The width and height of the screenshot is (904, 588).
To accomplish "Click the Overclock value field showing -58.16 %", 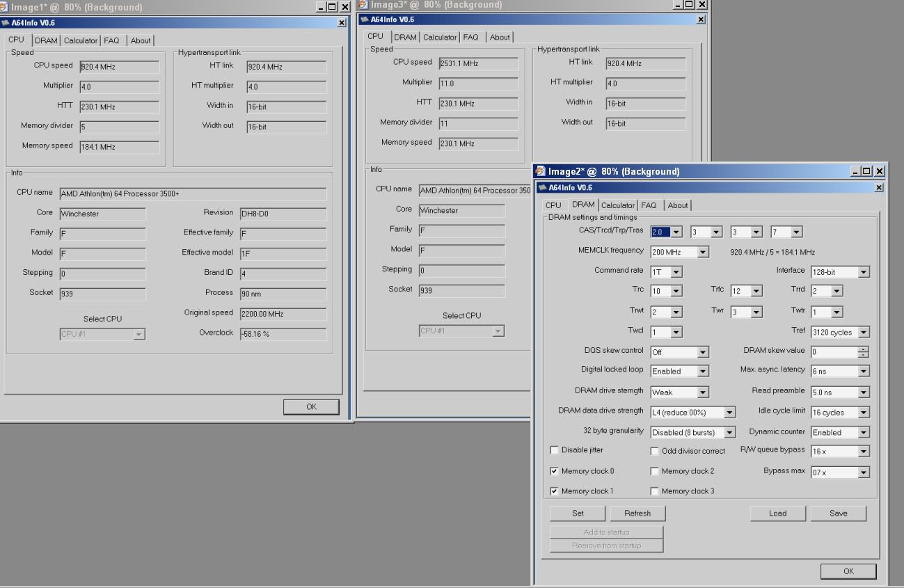I will coord(283,334).
